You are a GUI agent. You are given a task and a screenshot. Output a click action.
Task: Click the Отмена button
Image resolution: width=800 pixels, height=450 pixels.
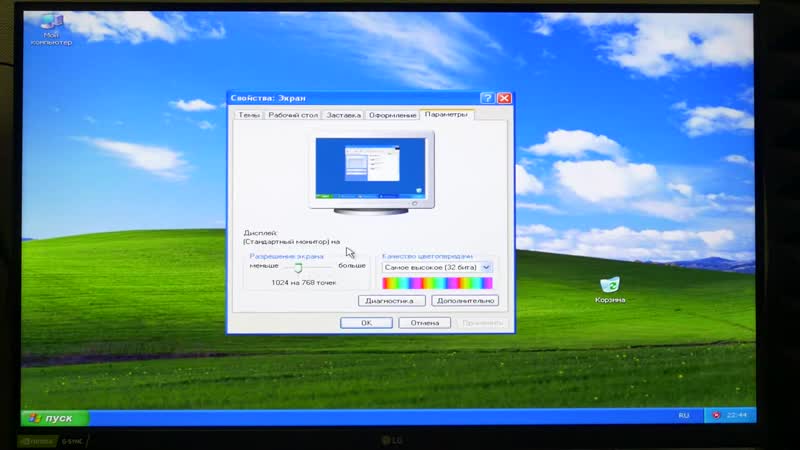point(424,323)
